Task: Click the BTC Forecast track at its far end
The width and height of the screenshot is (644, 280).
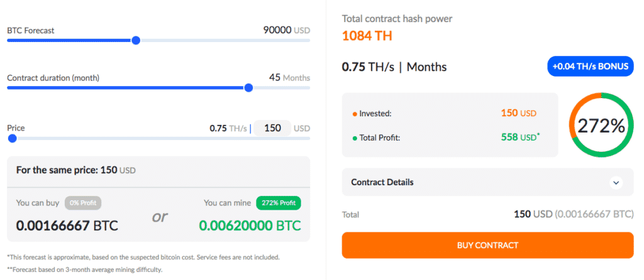Action: coord(307,40)
